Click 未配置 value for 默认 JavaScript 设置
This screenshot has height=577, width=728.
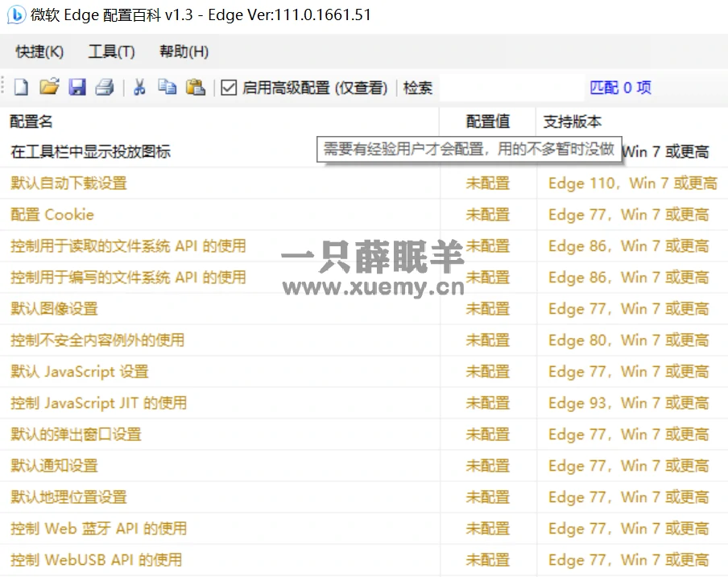(x=487, y=372)
